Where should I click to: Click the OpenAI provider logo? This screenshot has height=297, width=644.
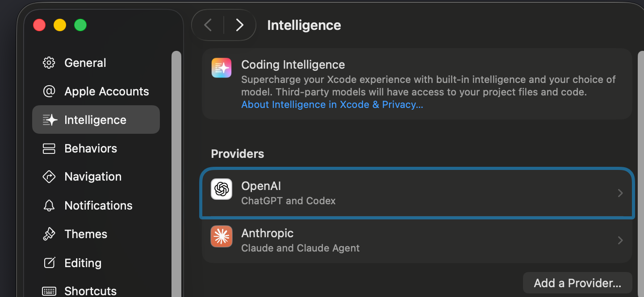click(222, 189)
